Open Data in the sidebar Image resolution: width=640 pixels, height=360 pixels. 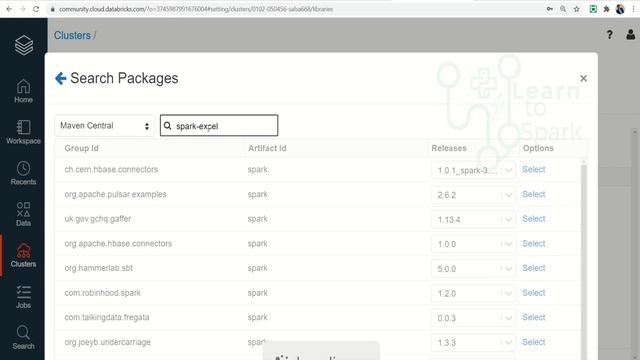point(23,214)
